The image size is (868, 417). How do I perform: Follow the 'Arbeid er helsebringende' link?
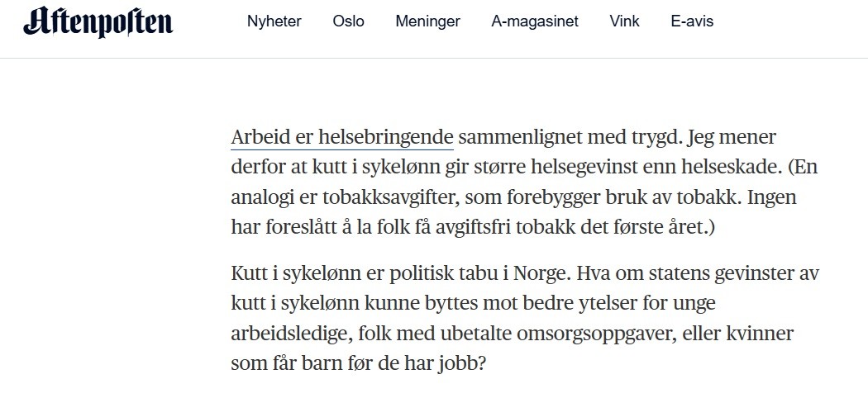tap(342, 138)
